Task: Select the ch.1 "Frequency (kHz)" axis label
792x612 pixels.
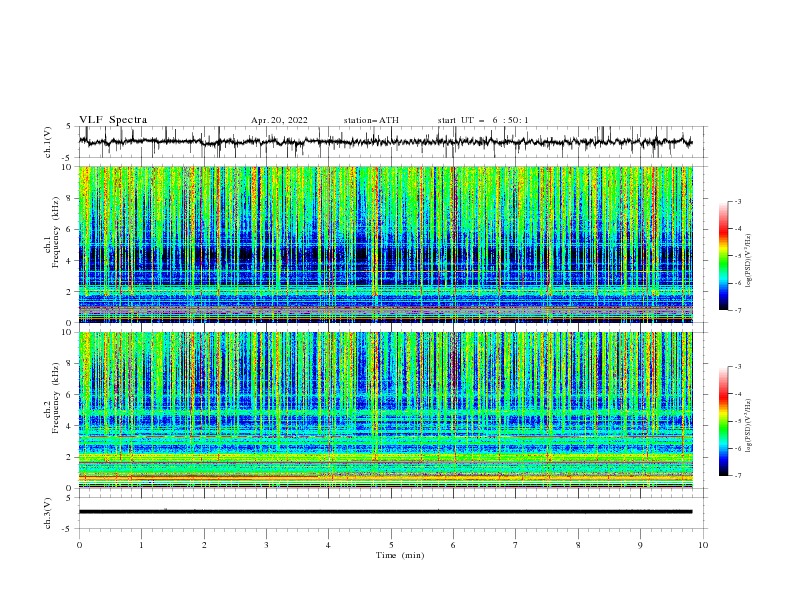Action: (55, 230)
